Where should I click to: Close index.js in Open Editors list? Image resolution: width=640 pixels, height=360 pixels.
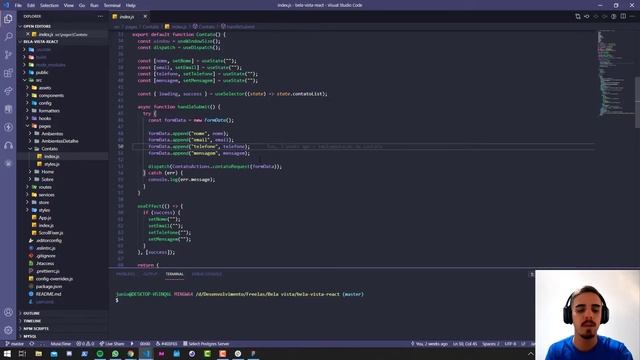(28, 34)
